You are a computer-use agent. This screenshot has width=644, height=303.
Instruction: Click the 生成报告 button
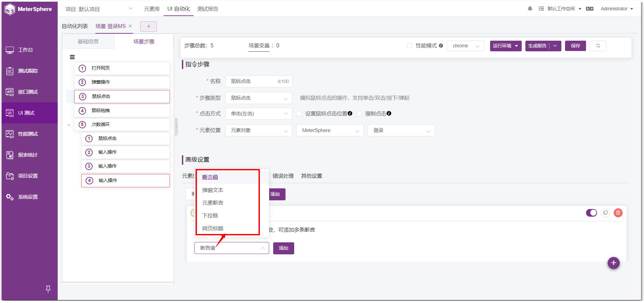[537, 46]
